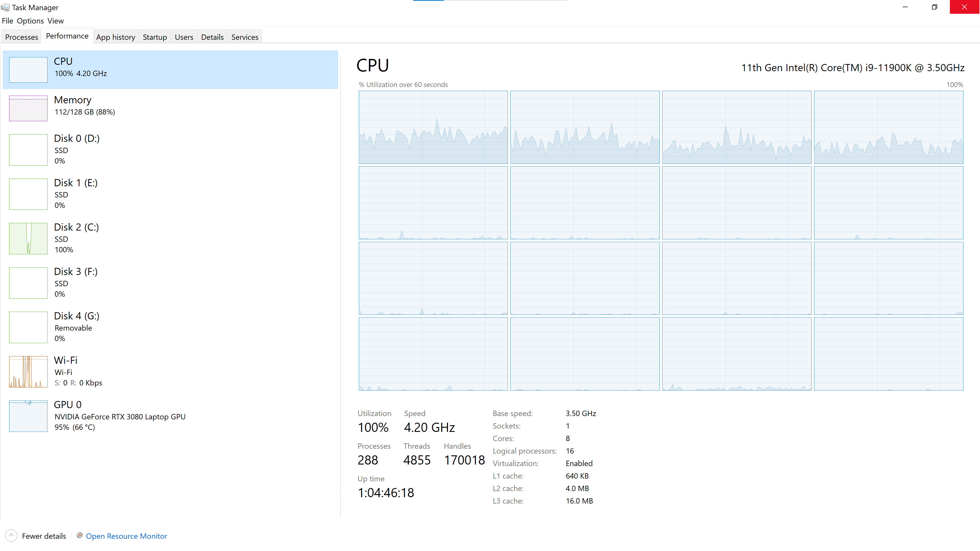Click the Resource Monitor gauge icon
This screenshot has height=551, width=980.
80,535
